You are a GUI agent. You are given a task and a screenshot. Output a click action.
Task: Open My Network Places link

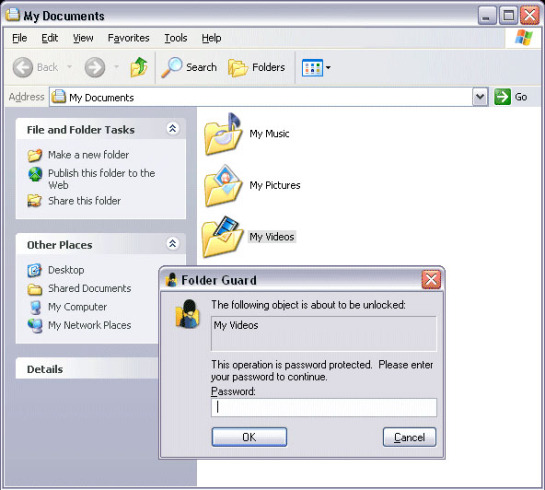click(90, 325)
